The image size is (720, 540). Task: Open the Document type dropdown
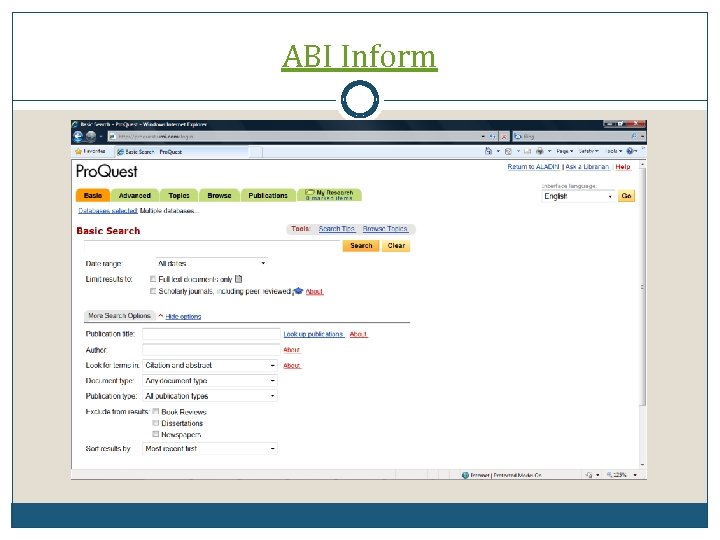coord(210,381)
